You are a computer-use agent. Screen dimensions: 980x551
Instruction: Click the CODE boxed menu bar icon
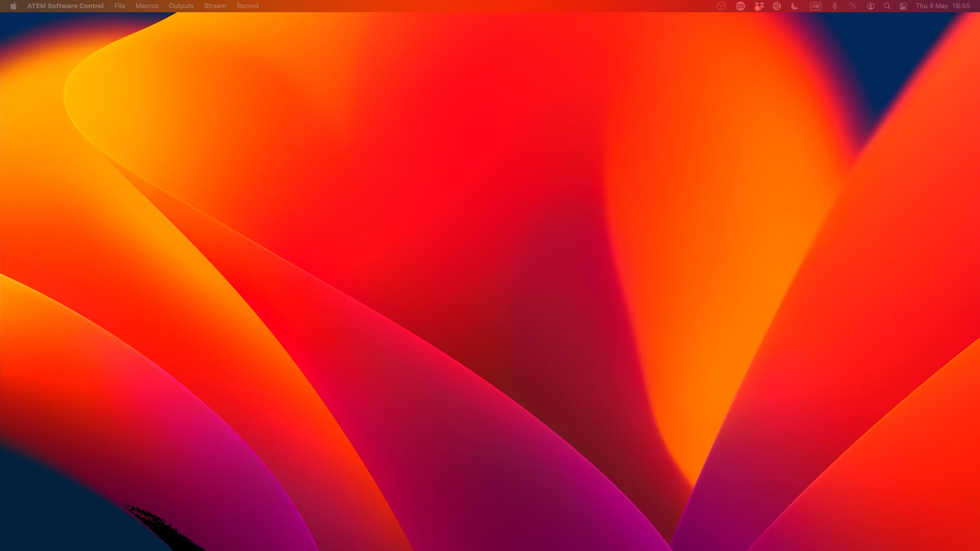point(815,6)
